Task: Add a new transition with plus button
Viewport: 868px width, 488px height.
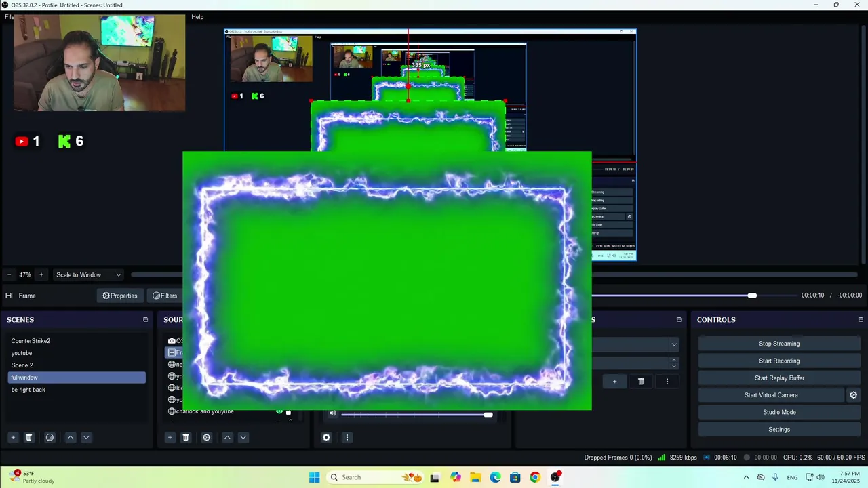Action: click(614, 382)
